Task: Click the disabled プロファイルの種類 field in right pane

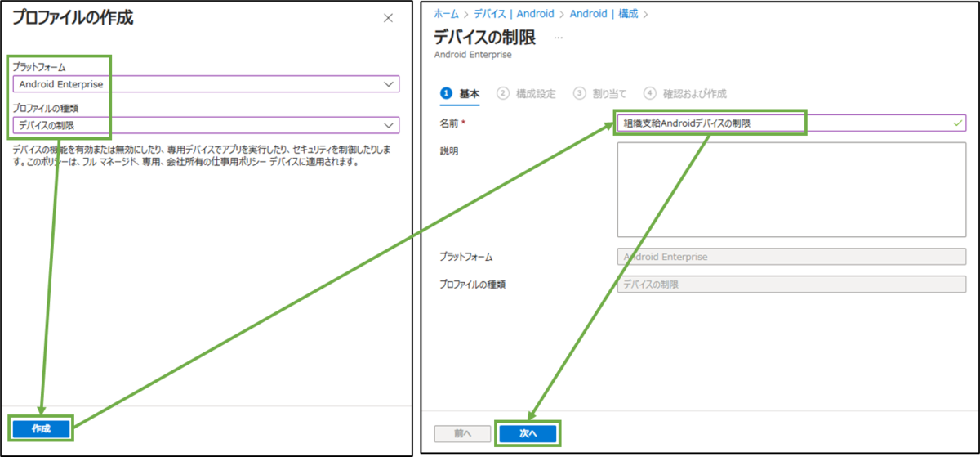Action: click(x=792, y=285)
